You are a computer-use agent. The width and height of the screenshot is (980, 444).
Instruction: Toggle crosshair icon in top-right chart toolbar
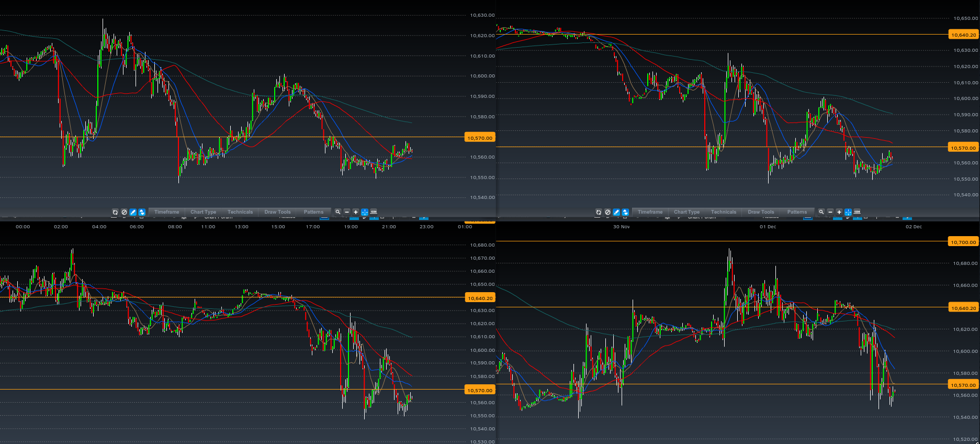pos(848,212)
